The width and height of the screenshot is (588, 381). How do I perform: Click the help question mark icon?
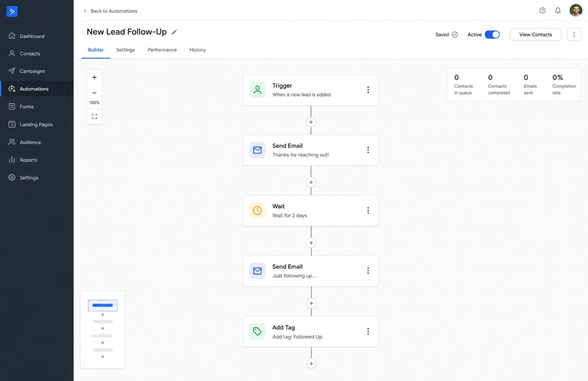tap(542, 11)
